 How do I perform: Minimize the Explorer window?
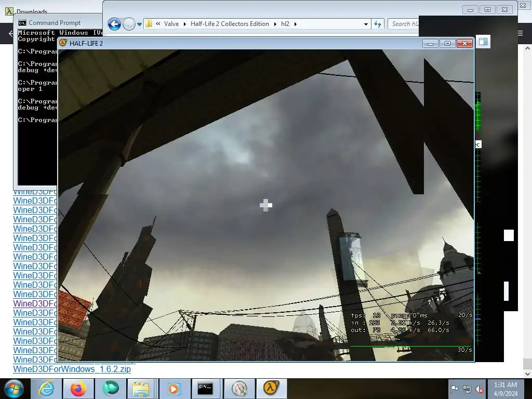tap(470, 10)
